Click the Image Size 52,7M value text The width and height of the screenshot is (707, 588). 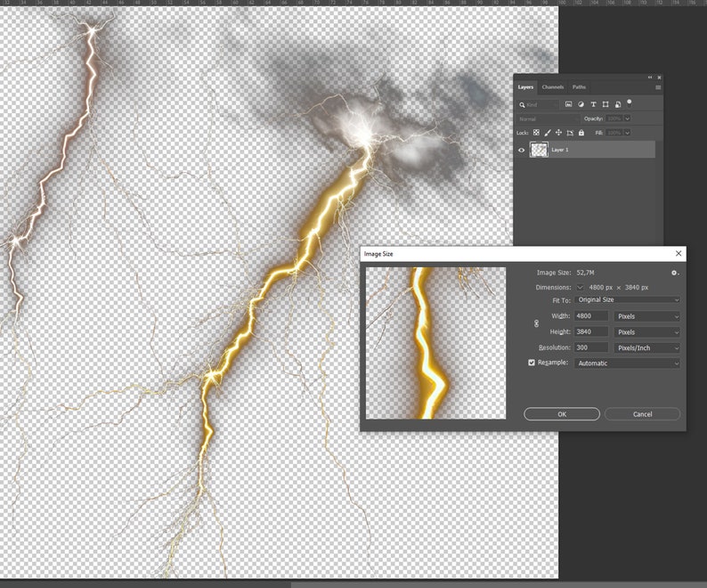point(585,273)
